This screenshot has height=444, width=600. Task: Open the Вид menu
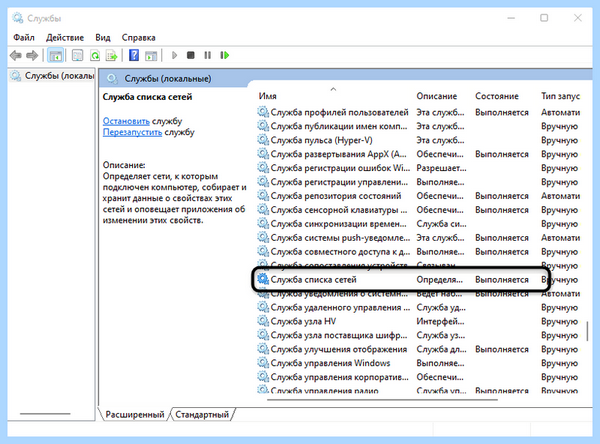tap(103, 38)
